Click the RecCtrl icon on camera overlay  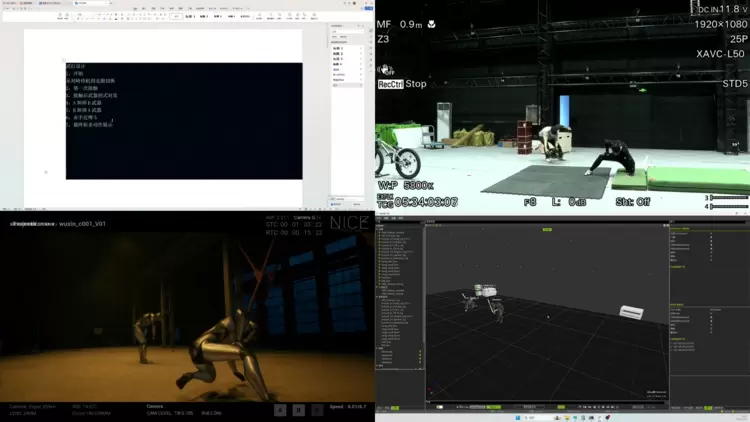[x=390, y=84]
